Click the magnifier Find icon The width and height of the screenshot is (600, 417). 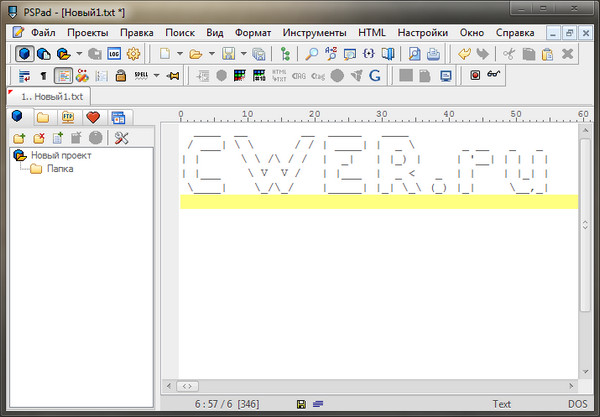[312, 53]
